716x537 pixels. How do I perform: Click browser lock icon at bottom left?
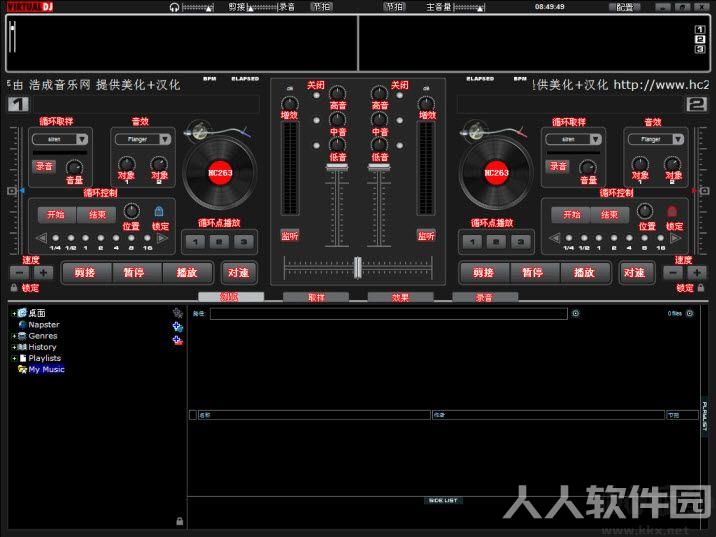[179, 521]
